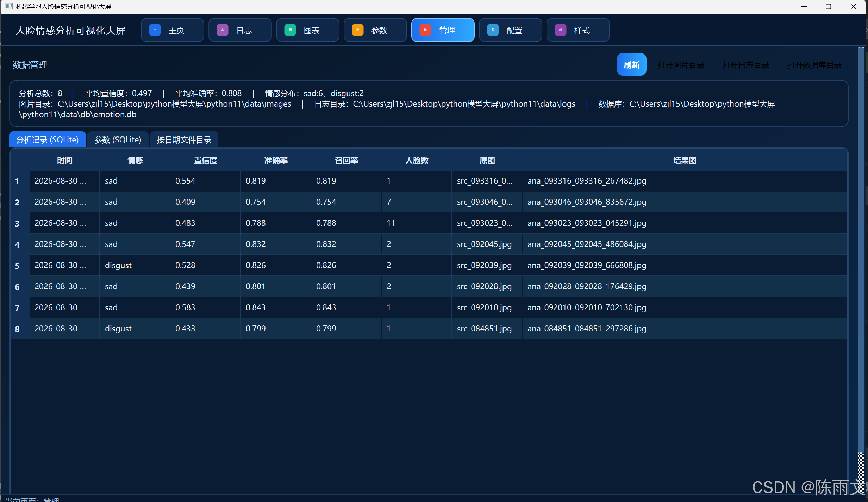
Task: Click the blue 配置 nav icon
Action: click(493, 30)
